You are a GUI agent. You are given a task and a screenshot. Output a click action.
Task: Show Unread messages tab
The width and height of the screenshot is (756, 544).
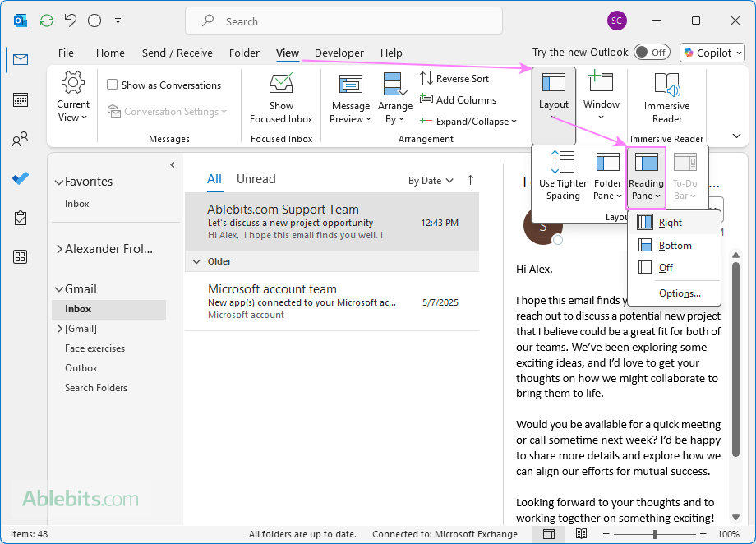click(256, 179)
